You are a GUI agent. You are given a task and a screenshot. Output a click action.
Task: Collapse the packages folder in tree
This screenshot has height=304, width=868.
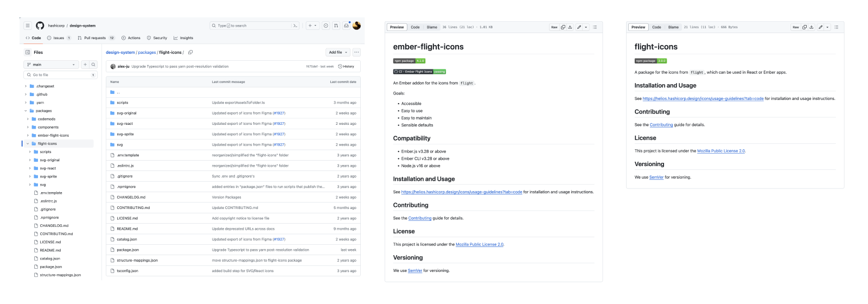tap(25, 111)
